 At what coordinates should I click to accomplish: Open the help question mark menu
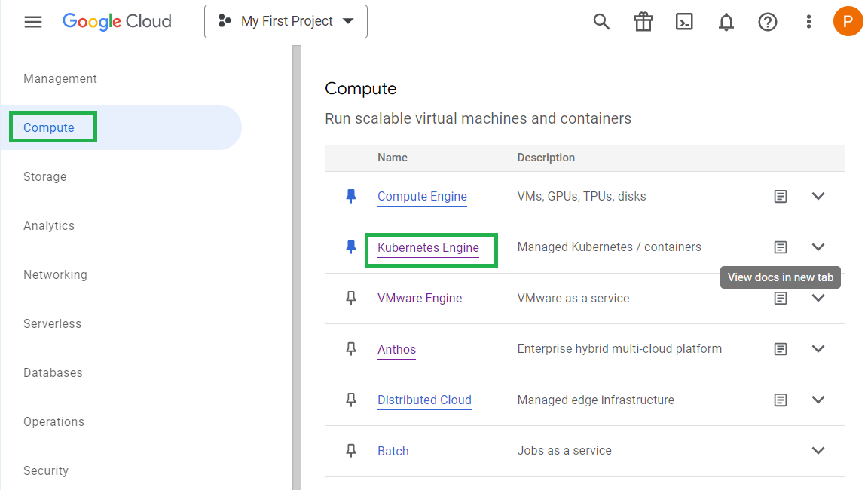tap(768, 22)
